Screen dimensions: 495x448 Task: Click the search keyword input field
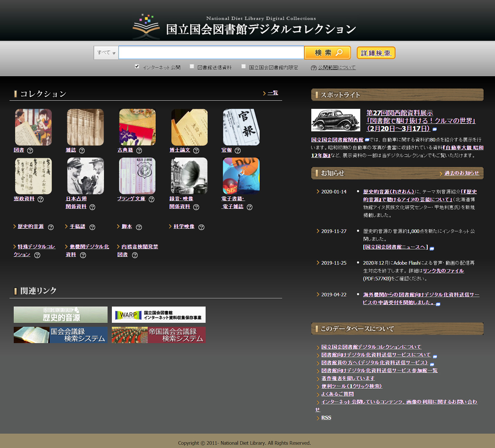point(211,53)
